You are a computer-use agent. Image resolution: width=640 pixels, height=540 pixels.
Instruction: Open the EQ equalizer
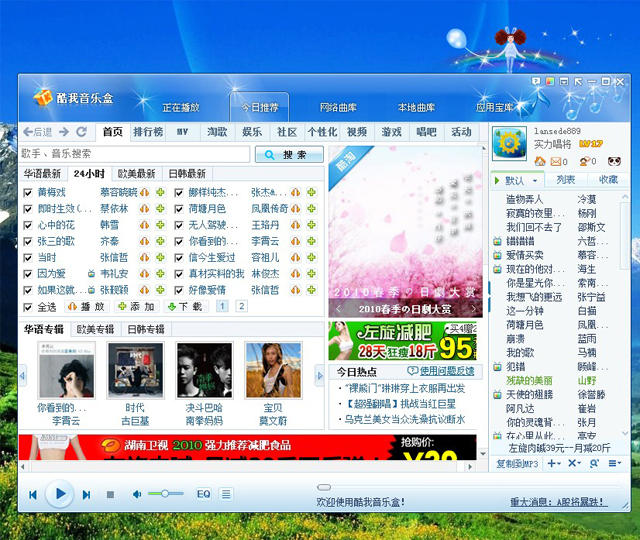(x=203, y=494)
